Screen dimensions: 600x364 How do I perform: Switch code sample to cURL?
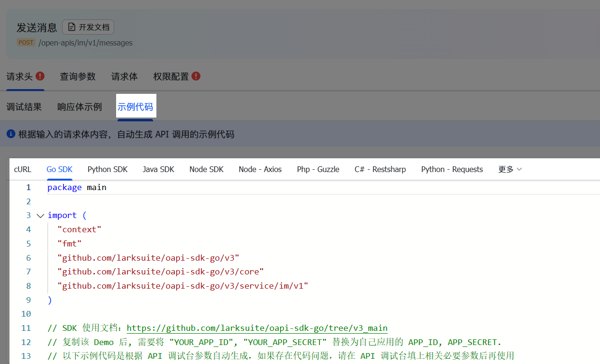click(x=23, y=169)
